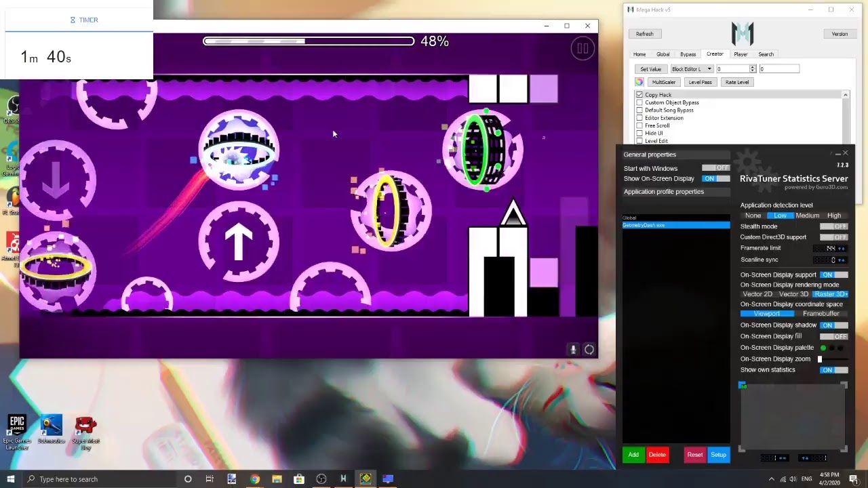Open Chrome from the taskbar

(254, 479)
